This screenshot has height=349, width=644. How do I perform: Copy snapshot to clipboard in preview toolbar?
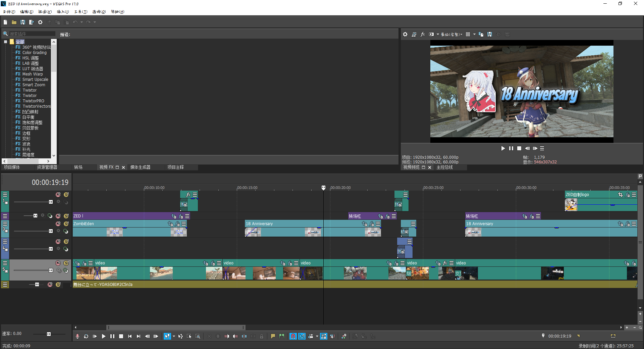tap(481, 34)
